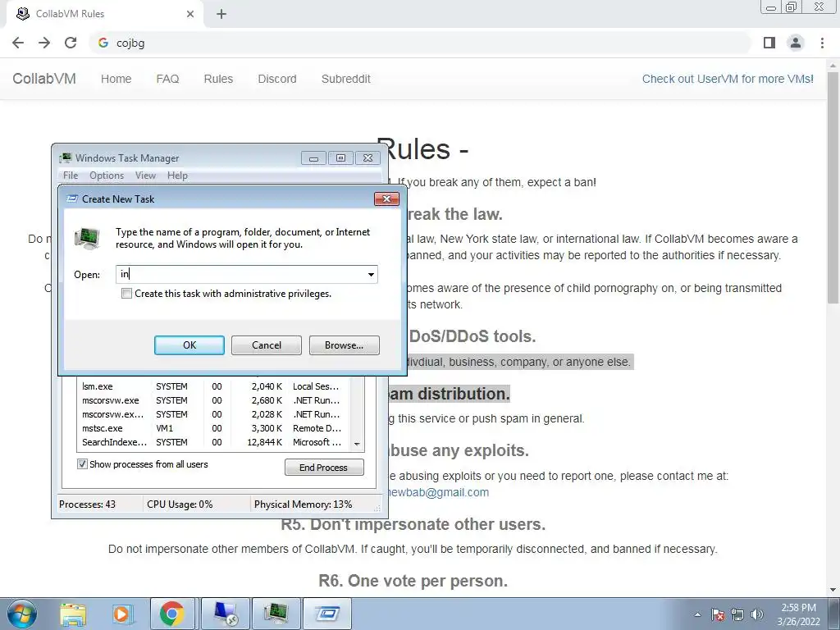Viewport: 840px width, 630px height.
Task: Select the mscorsvw.exe process with 2,680 K
Action: [x=213, y=400]
